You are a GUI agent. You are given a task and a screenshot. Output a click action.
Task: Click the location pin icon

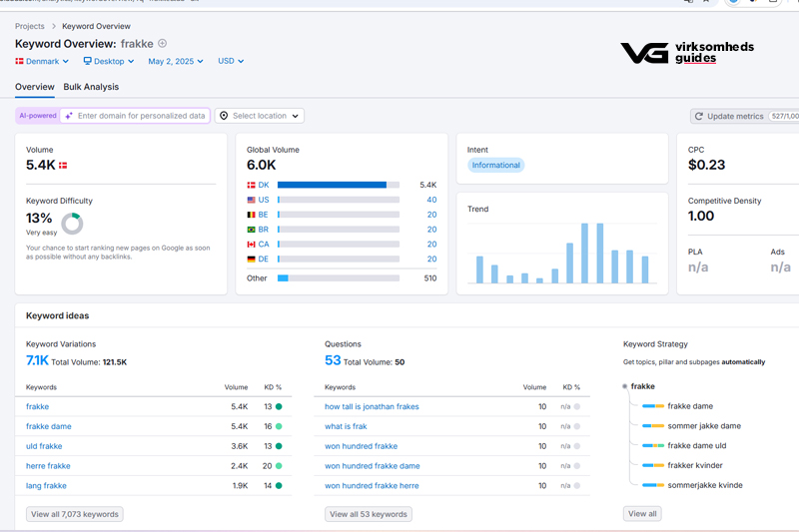point(224,116)
